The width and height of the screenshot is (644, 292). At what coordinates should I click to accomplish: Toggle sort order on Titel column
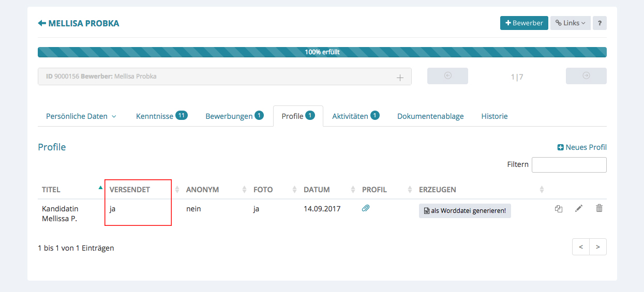coord(52,190)
